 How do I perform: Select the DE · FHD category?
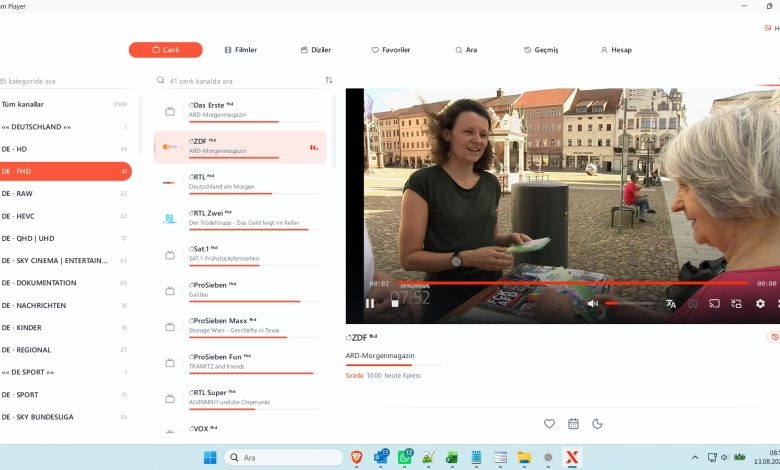(65, 171)
